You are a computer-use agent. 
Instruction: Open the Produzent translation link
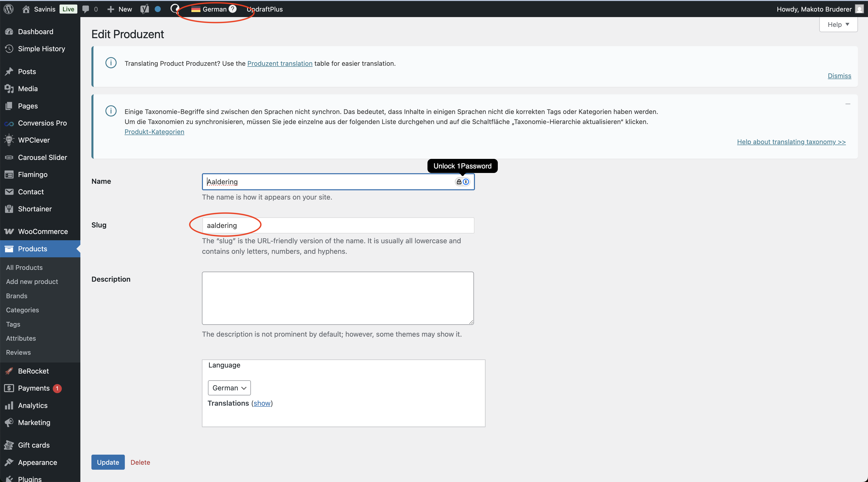(x=280, y=63)
